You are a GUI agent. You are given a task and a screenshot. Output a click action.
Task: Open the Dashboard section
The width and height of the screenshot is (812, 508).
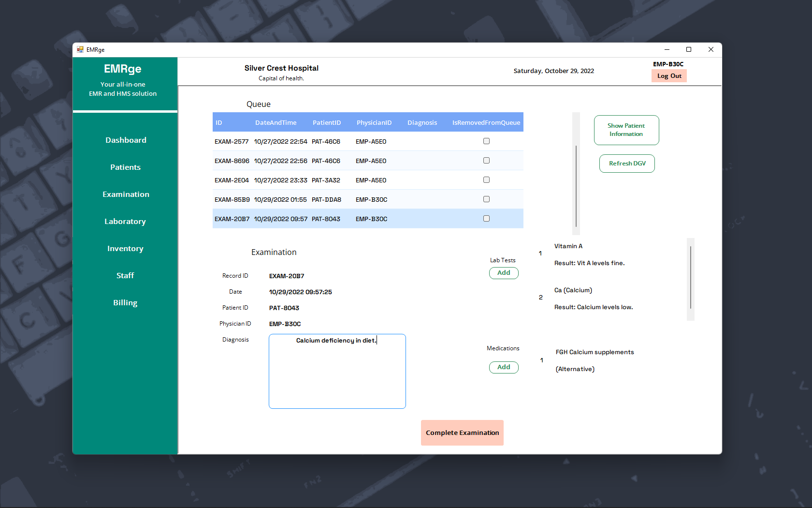(x=125, y=140)
